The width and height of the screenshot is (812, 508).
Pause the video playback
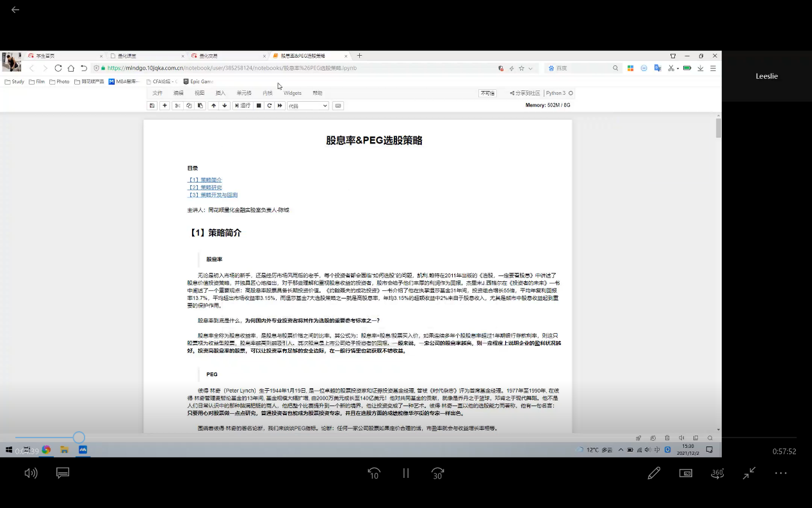(405, 473)
